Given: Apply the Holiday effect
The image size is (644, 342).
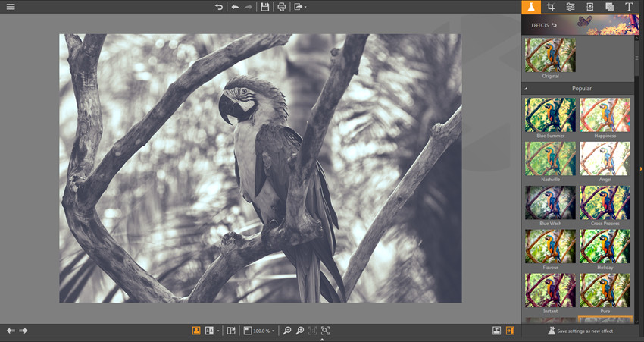Looking at the screenshot, I should tap(605, 246).
